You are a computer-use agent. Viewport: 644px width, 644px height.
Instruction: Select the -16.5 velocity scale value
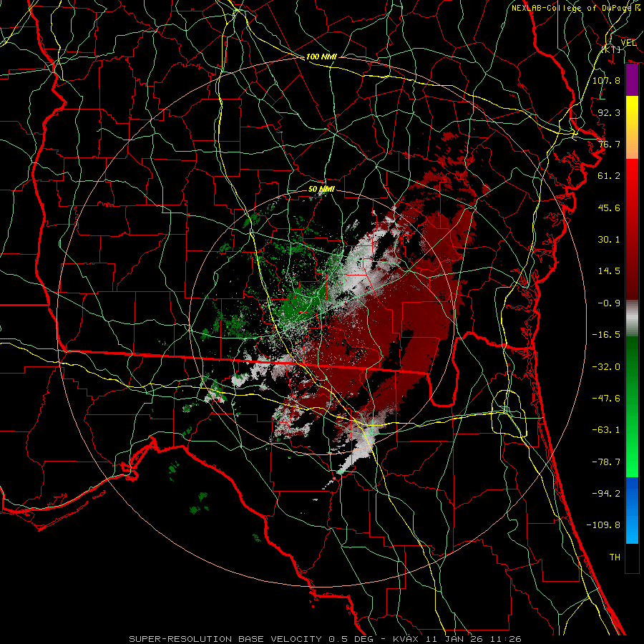(606, 335)
